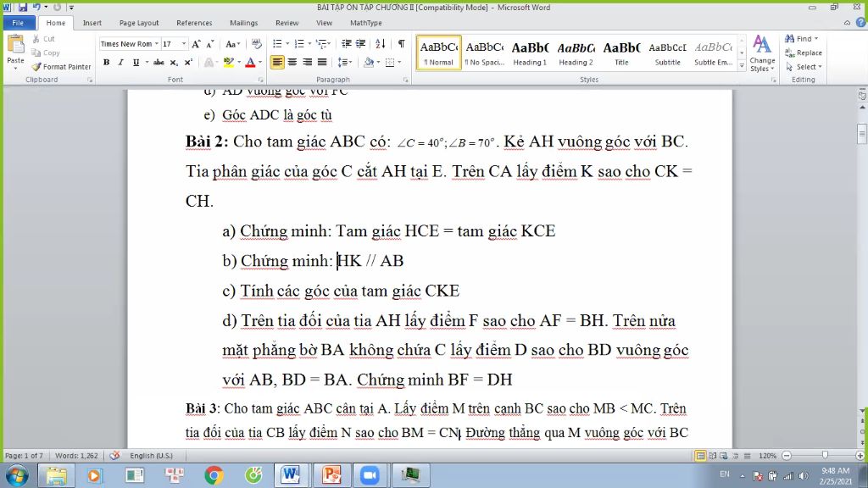
Task: Click the Format Painter tool
Action: (61, 66)
